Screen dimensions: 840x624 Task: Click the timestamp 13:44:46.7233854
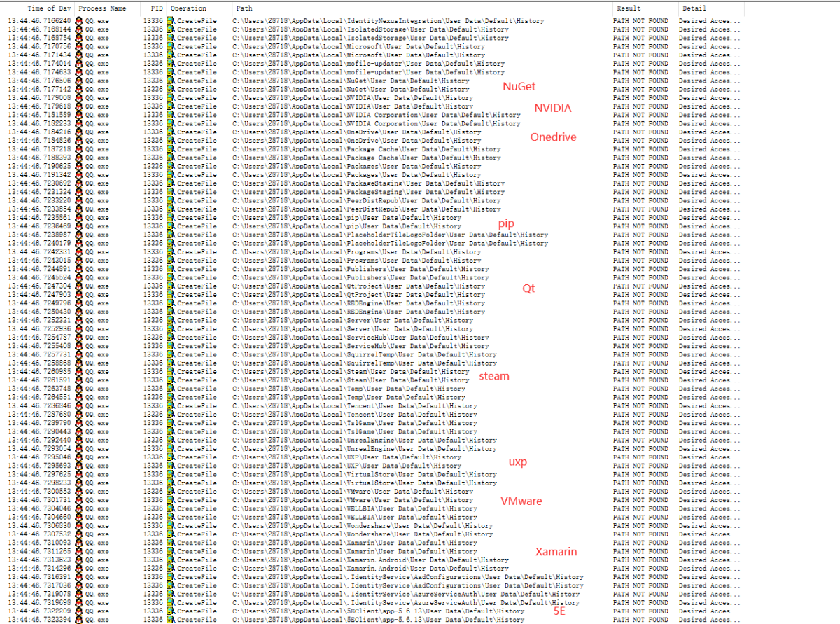point(39,209)
